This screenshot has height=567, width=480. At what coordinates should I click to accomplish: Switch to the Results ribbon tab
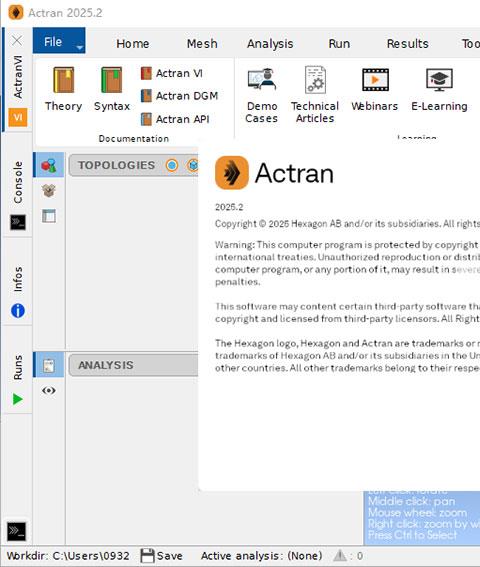[x=407, y=44]
